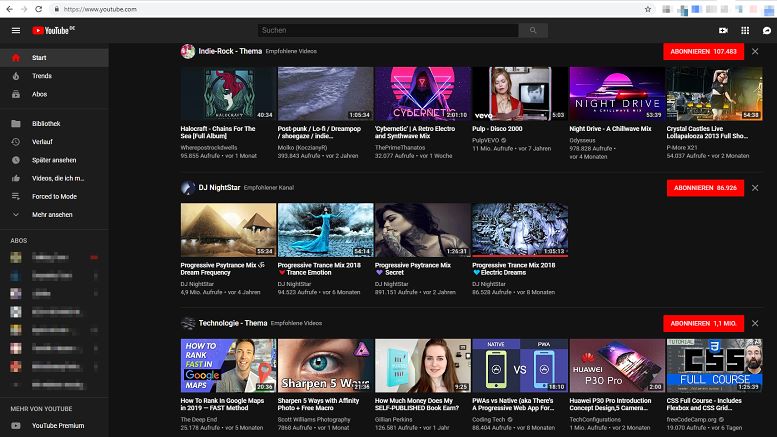777x437 pixels.
Task: Click the DJ NightStar channel avatar
Action: (x=188, y=188)
